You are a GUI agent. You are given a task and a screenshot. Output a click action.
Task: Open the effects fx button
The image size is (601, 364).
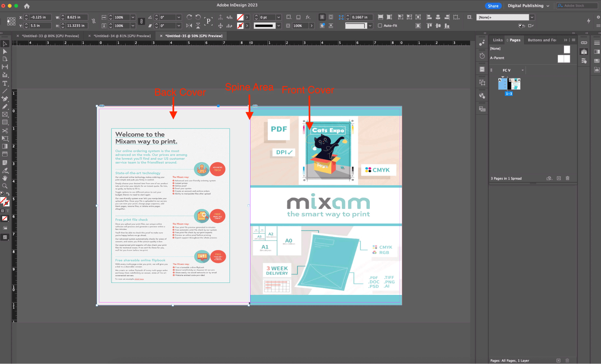[x=308, y=17]
